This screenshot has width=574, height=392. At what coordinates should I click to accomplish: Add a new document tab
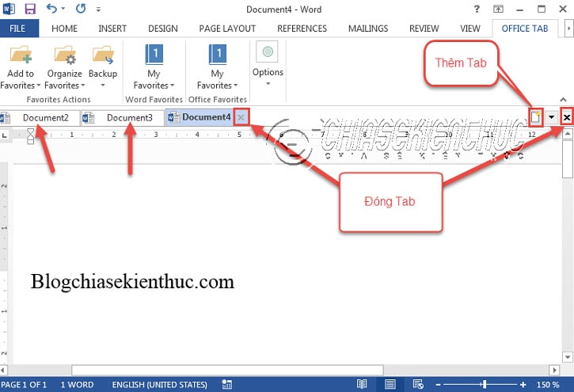pos(535,117)
